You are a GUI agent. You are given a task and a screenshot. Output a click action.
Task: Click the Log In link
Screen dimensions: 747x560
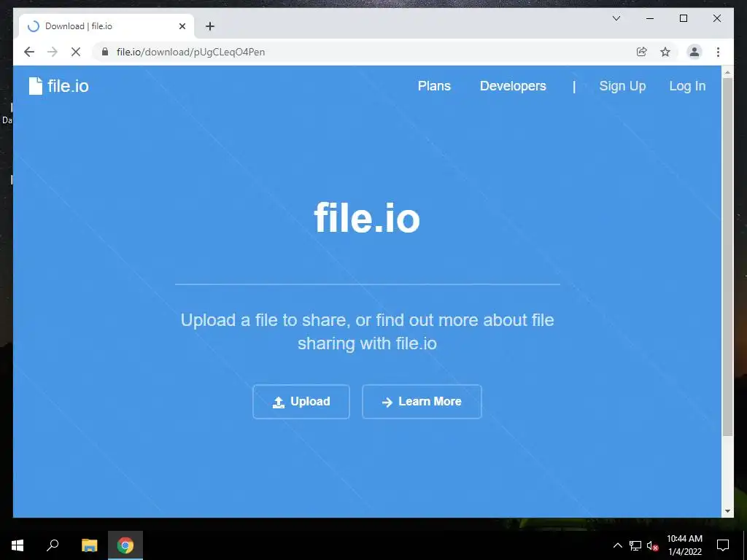tap(687, 86)
